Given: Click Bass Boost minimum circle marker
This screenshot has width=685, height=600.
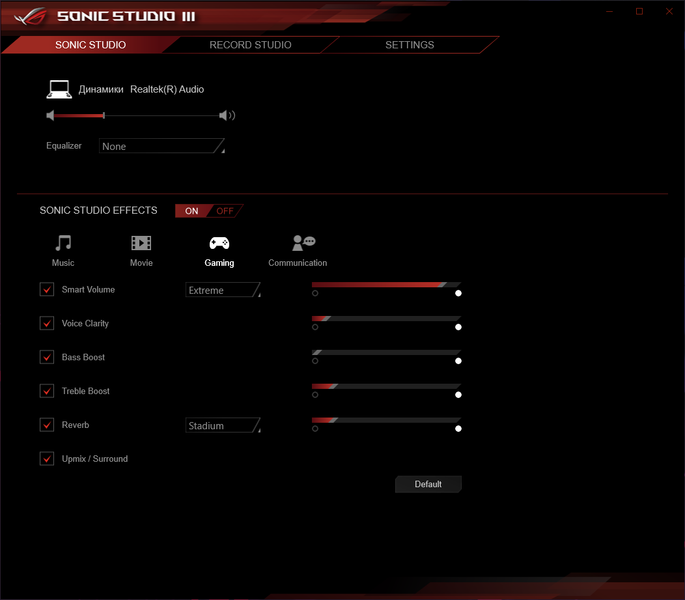Looking at the screenshot, I should point(315,361).
